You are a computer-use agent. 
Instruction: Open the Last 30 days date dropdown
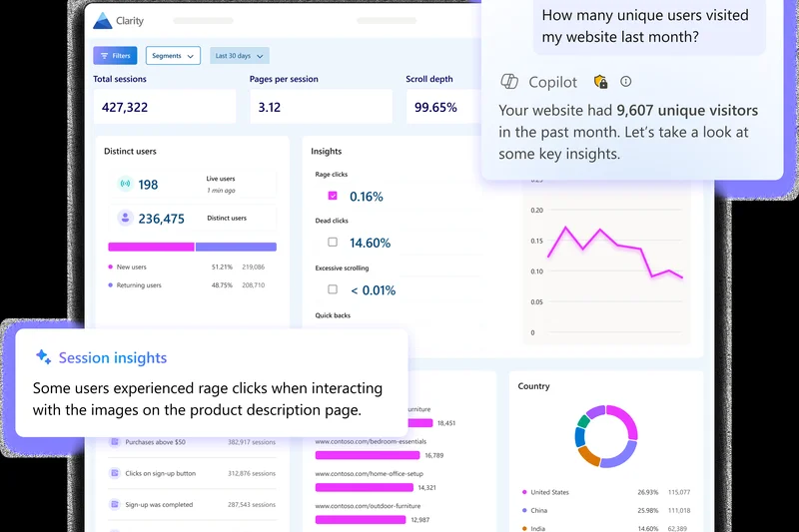point(240,56)
